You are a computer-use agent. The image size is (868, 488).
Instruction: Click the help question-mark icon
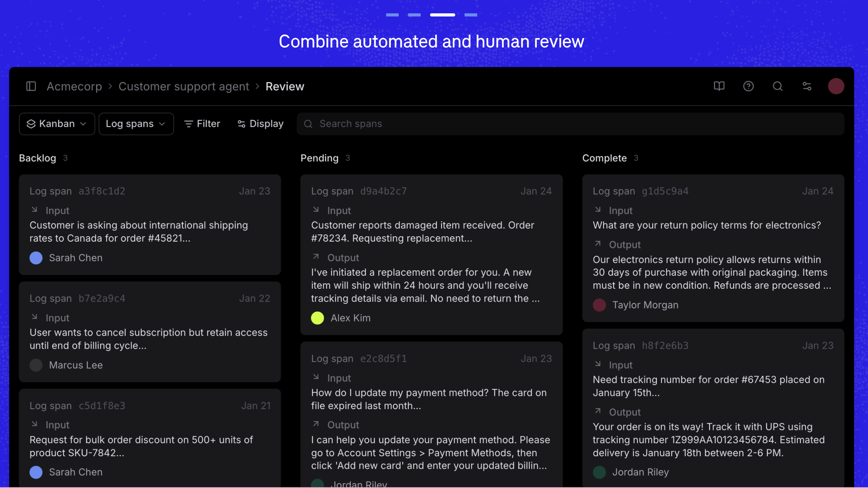tap(749, 86)
